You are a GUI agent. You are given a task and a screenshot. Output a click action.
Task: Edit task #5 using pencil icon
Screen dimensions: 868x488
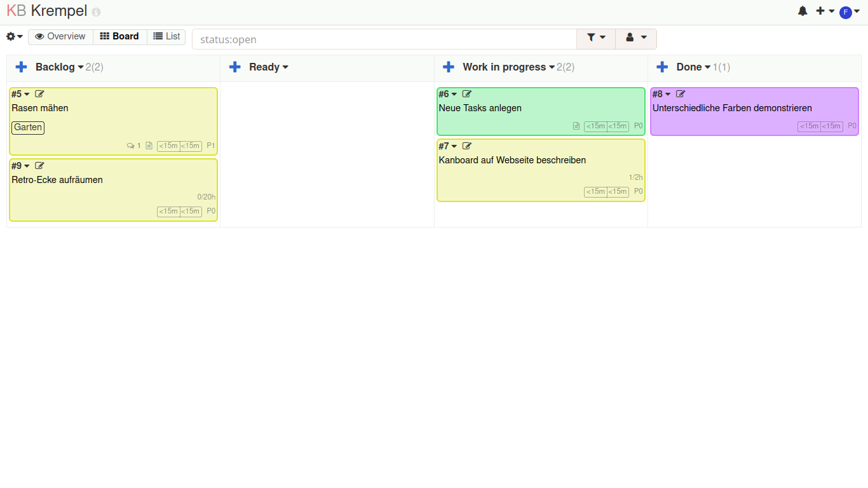click(x=39, y=94)
